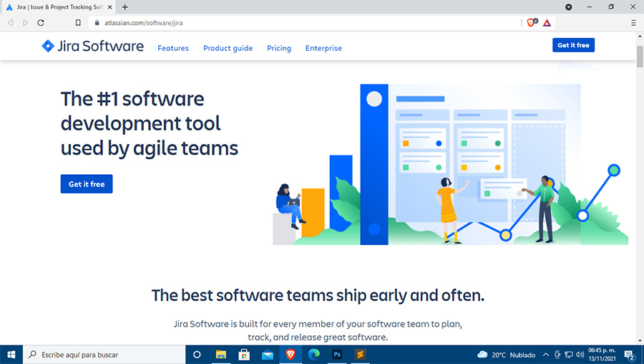644x364 pixels.
Task: Open the notification center
Action: tap(630, 355)
